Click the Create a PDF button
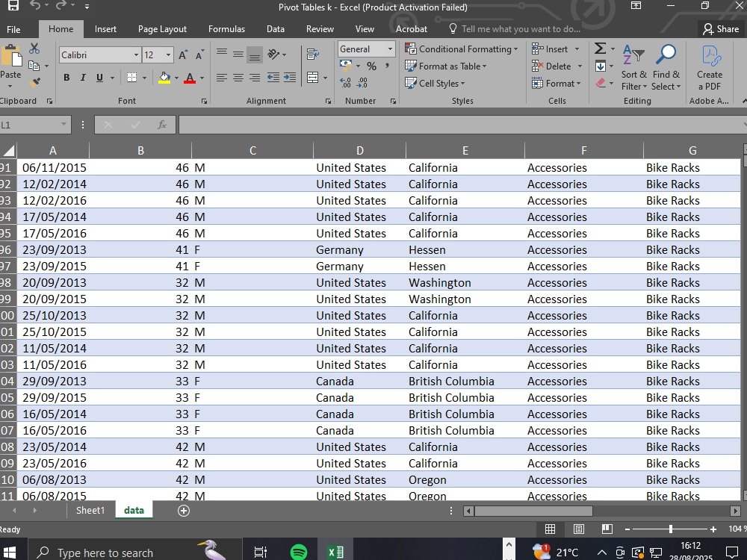747x560 pixels. 710,68
